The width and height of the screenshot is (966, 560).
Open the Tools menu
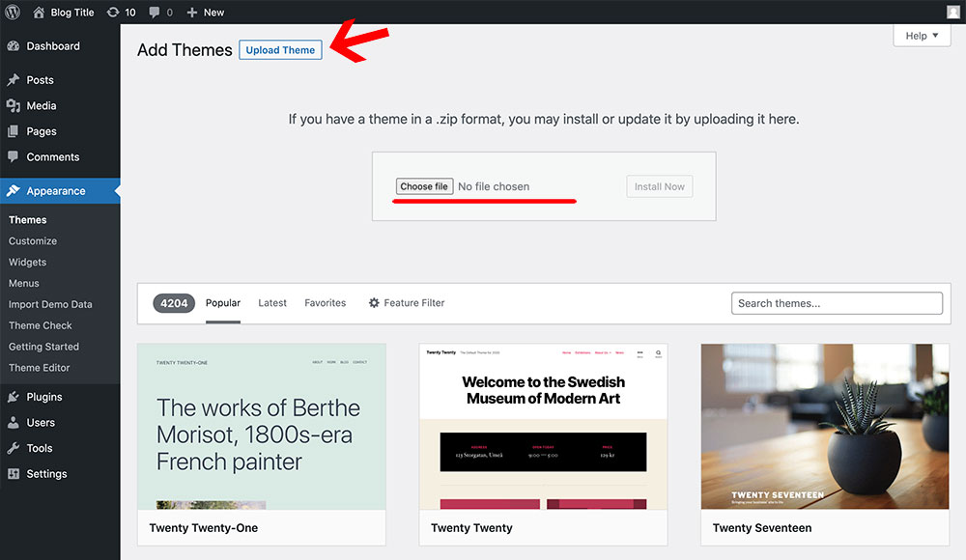pyautogui.click(x=60, y=449)
